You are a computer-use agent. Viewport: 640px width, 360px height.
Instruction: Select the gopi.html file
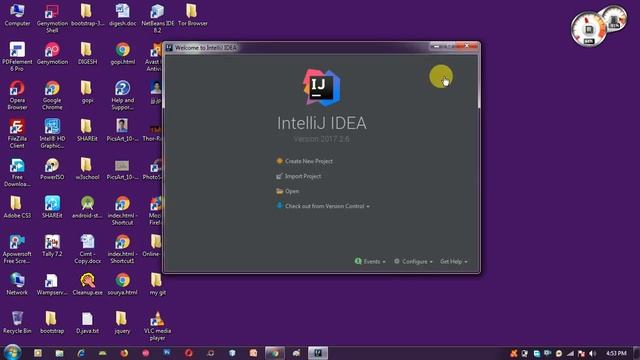(x=122, y=53)
